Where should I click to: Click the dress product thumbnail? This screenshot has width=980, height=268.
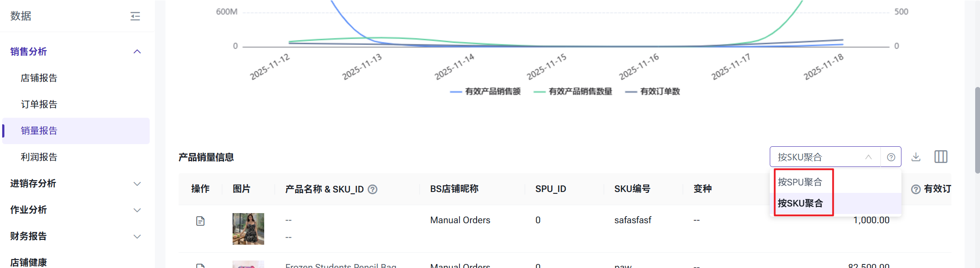pos(248,228)
